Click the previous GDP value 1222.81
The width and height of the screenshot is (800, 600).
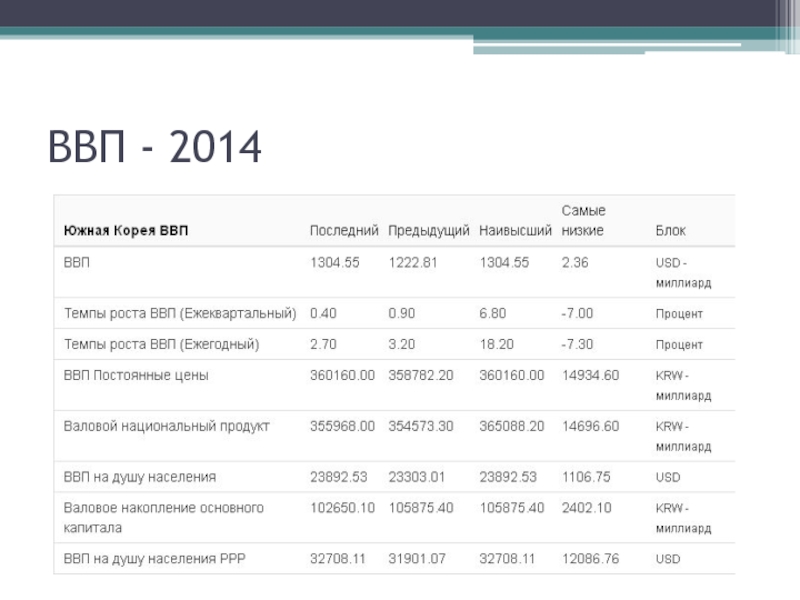tap(413, 263)
